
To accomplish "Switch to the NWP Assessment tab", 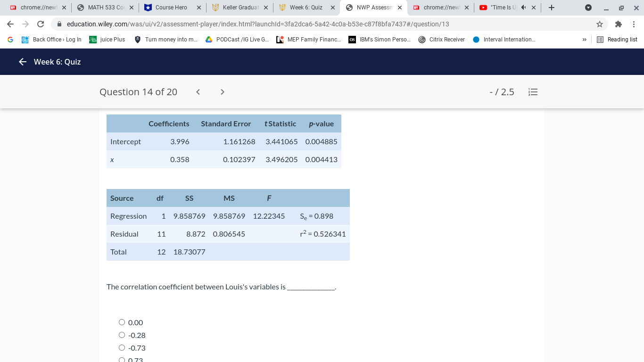I will 374,8.
